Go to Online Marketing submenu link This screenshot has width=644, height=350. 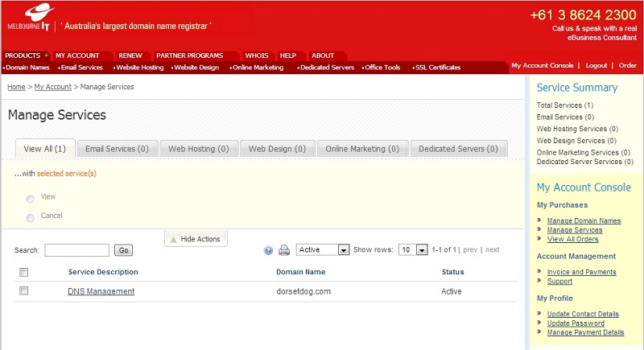pos(258,68)
